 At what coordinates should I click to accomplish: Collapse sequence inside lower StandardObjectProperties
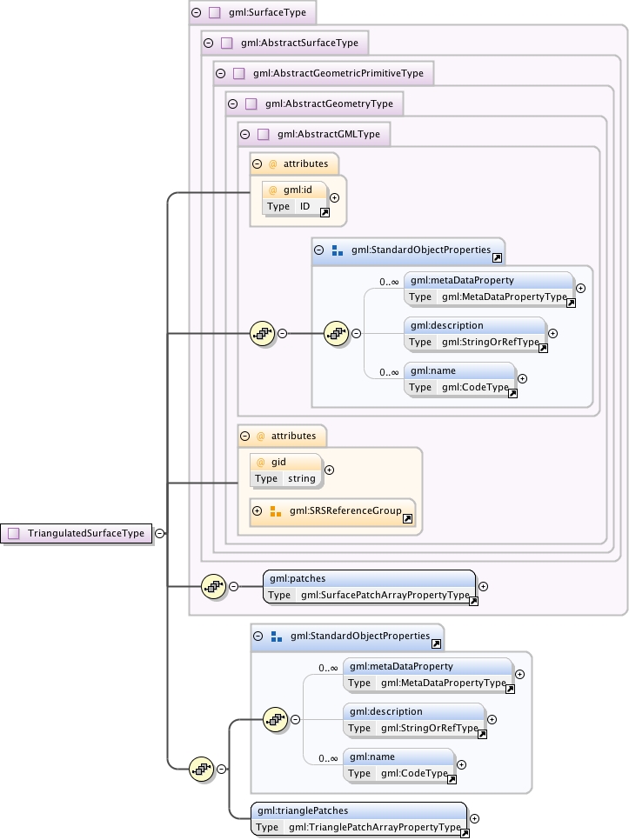point(295,719)
